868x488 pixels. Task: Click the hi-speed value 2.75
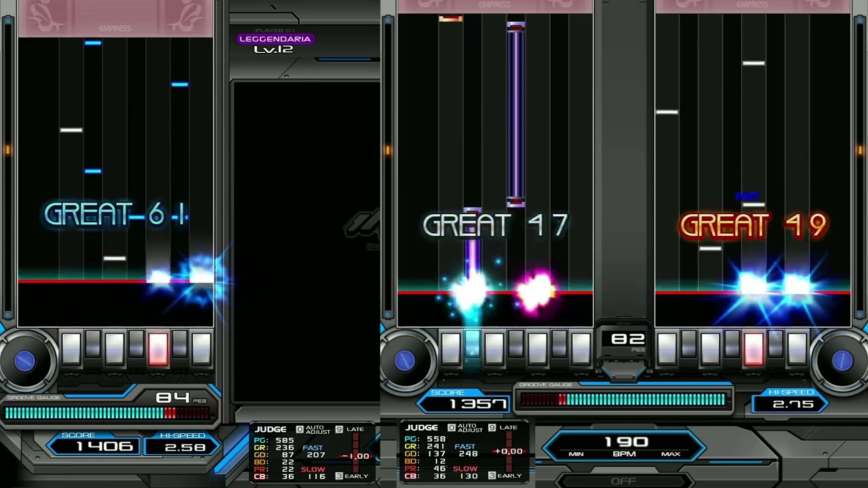coord(793,404)
